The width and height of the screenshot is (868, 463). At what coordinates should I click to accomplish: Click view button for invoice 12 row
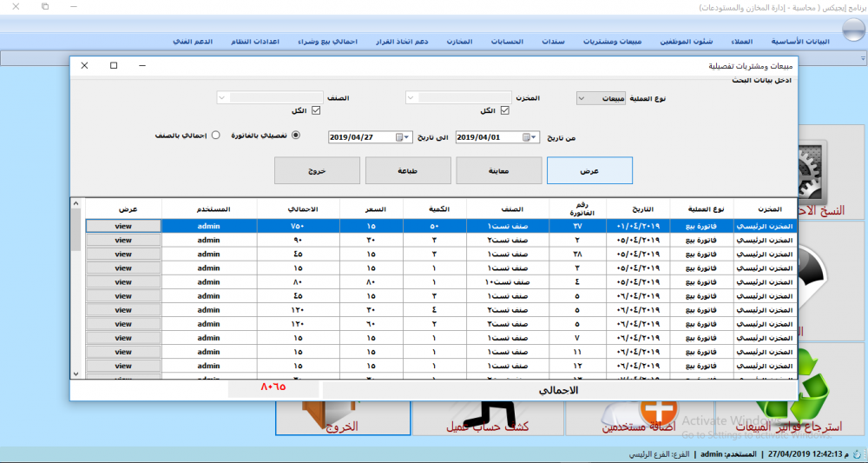pyautogui.click(x=123, y=366)
